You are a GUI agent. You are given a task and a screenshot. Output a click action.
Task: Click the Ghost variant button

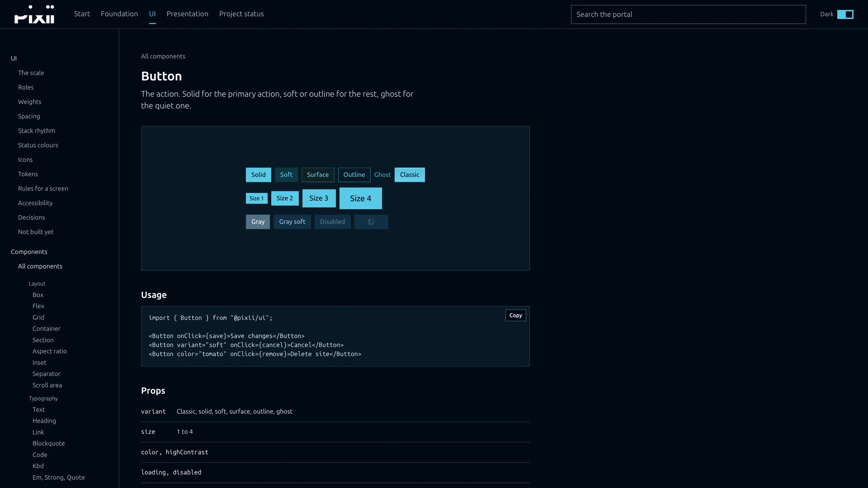click(x=382, y=175)
